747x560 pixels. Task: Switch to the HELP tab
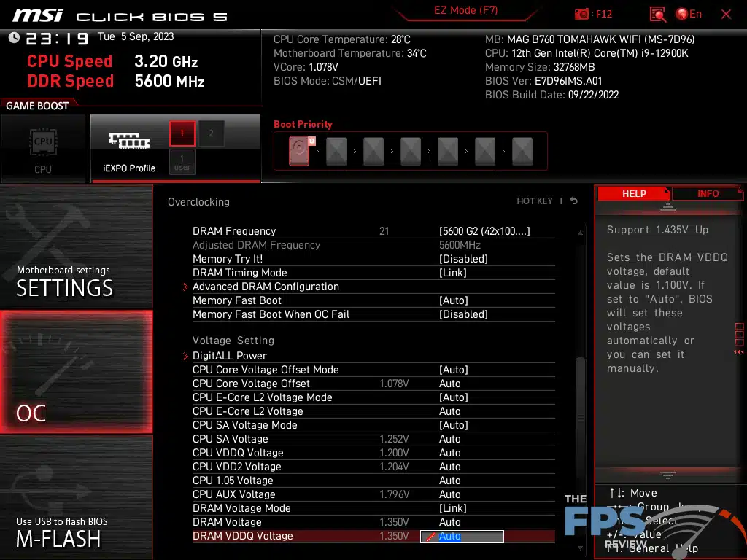pyautogui.click(x=634, y=194)
